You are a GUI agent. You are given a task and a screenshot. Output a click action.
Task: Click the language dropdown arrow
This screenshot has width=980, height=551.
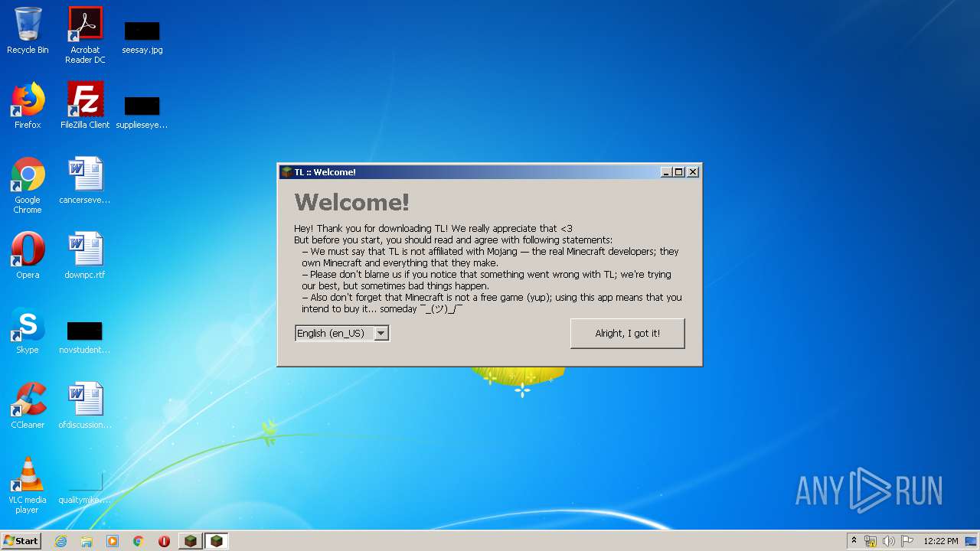[x=381, y=333]
